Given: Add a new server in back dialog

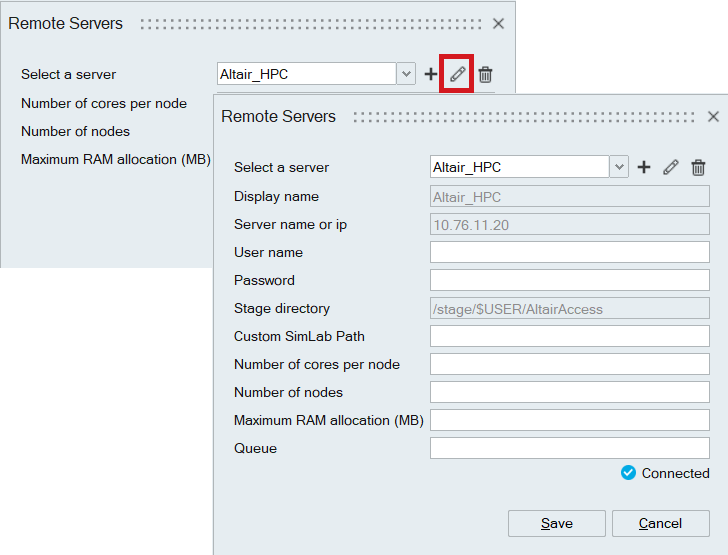Looking at the screenshot, I should pos(431,74).
